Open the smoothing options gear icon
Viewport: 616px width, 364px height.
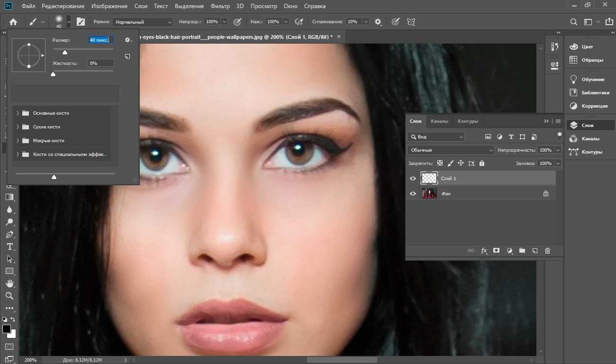[378, 22]
